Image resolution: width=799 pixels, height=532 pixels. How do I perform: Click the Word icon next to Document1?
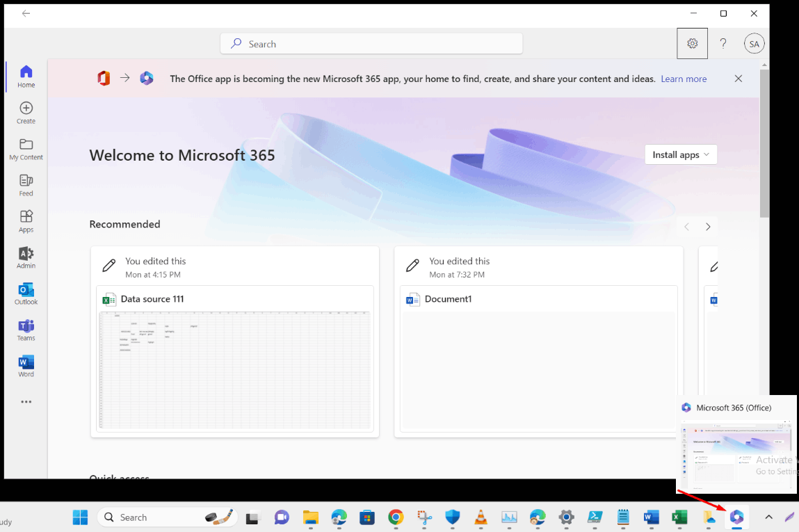[x=413, y=300]
